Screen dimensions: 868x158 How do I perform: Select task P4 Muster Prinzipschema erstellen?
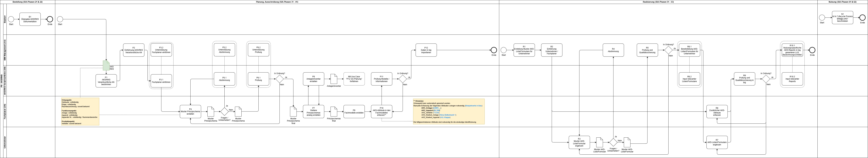[190, 111]
